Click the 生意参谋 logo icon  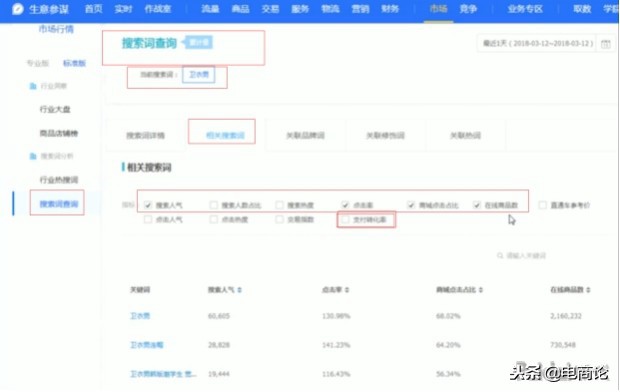[x=18, y=9]
